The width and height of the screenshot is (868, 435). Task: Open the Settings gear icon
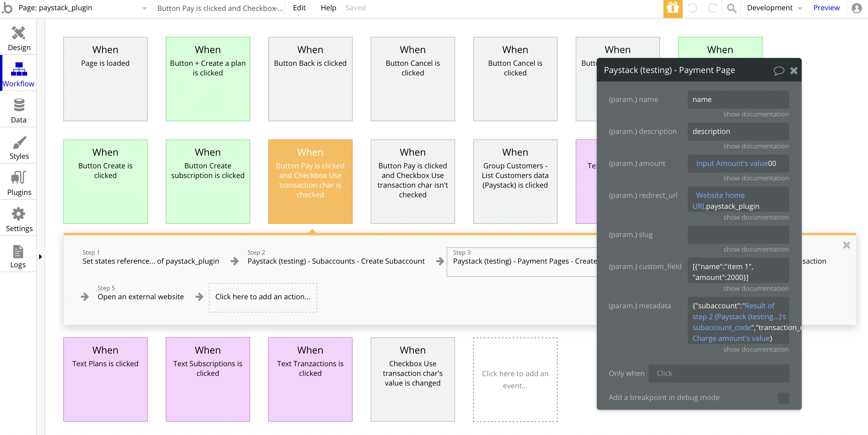18,214
